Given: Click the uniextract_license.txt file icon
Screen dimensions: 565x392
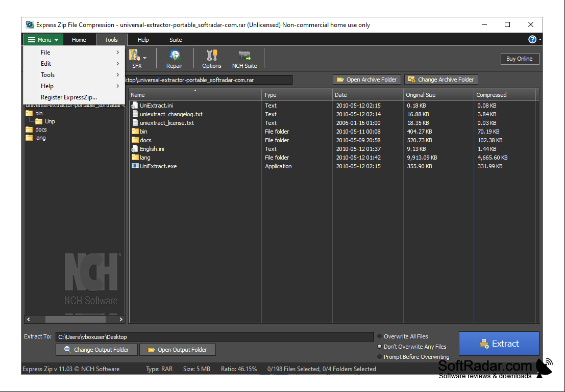Looking at the screenshot, I should point(135,123).
